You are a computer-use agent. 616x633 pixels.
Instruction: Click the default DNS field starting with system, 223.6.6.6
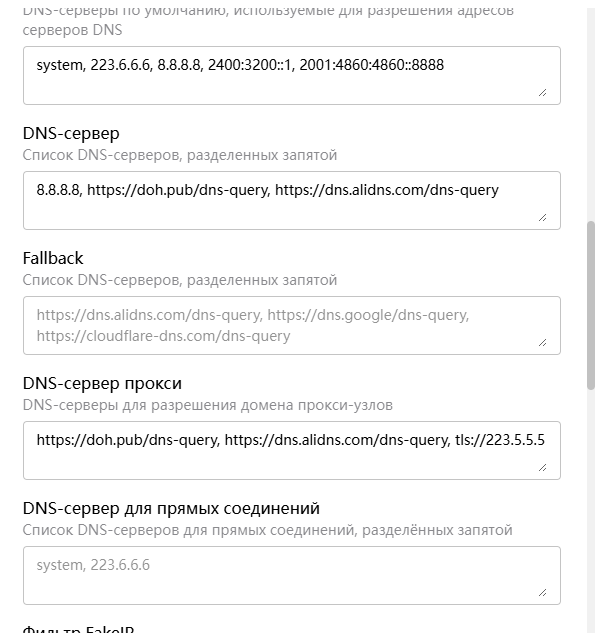coord(292,75)
